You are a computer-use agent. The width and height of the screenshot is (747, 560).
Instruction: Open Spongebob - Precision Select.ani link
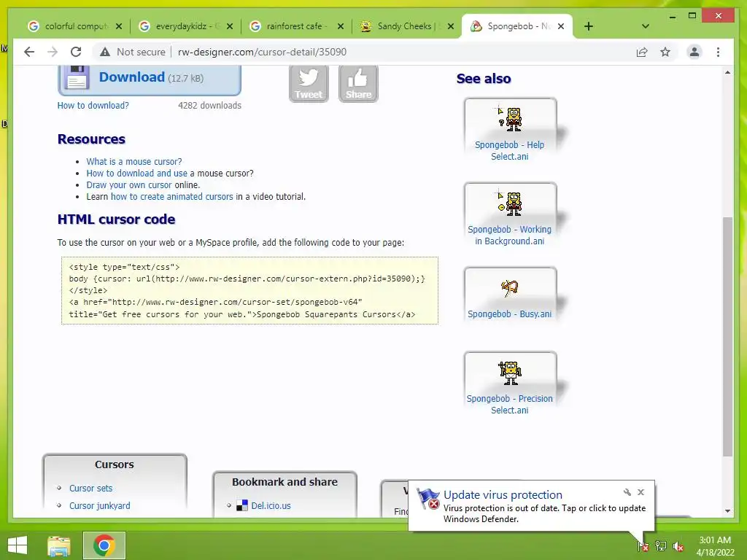coord(509,404)
